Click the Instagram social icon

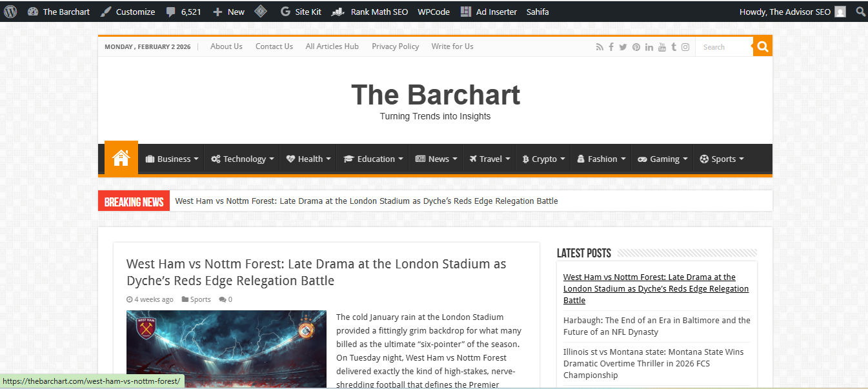click(x=685, y=47)
